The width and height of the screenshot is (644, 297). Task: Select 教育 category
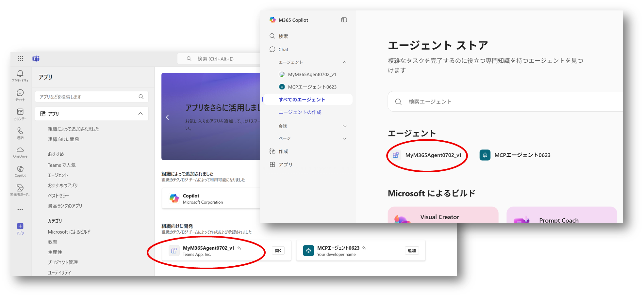click(x=53, y=242)
